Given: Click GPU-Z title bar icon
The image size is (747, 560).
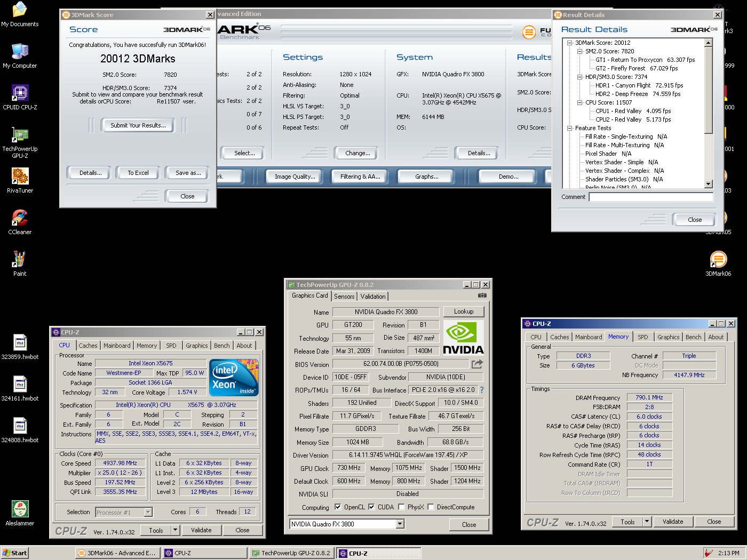Looking at the screenshot, I should click(x=291, y=285).
